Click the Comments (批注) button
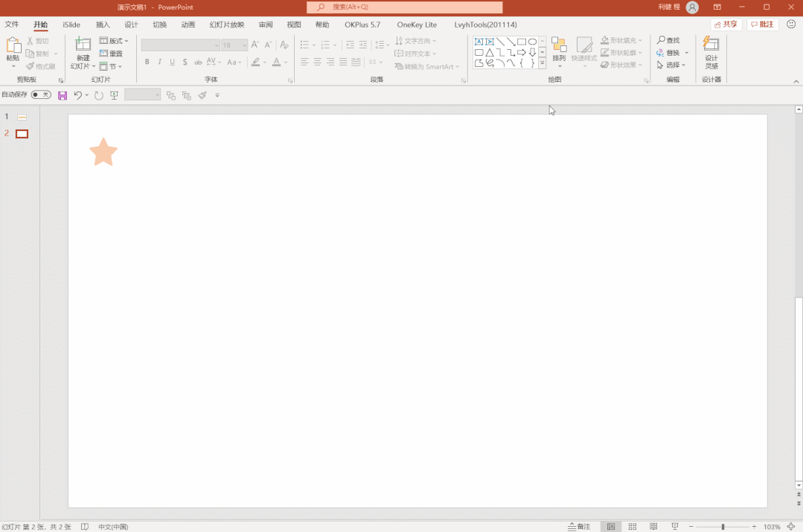The height and width of the screenshot is (532, 803). coord(763,24)
